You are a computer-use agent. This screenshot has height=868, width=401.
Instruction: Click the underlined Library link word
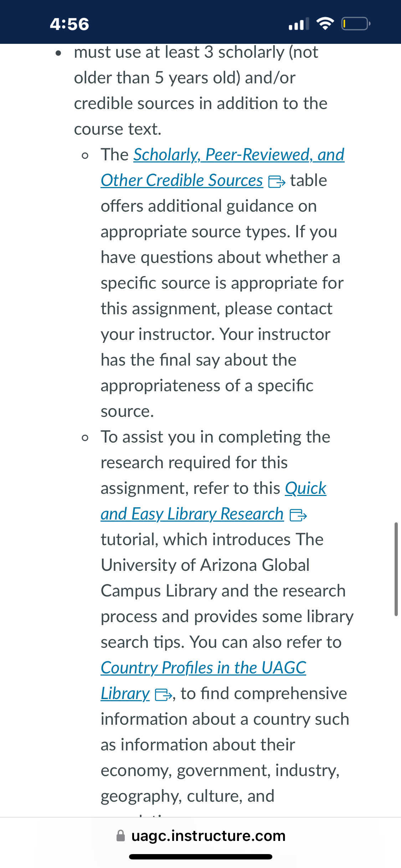[x=125, y=693]
